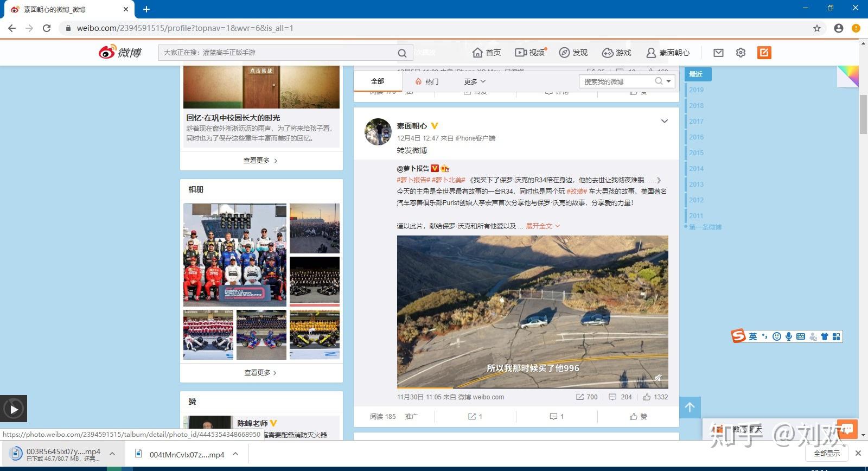Click the 陈峰老师 name link

point(252,423)
